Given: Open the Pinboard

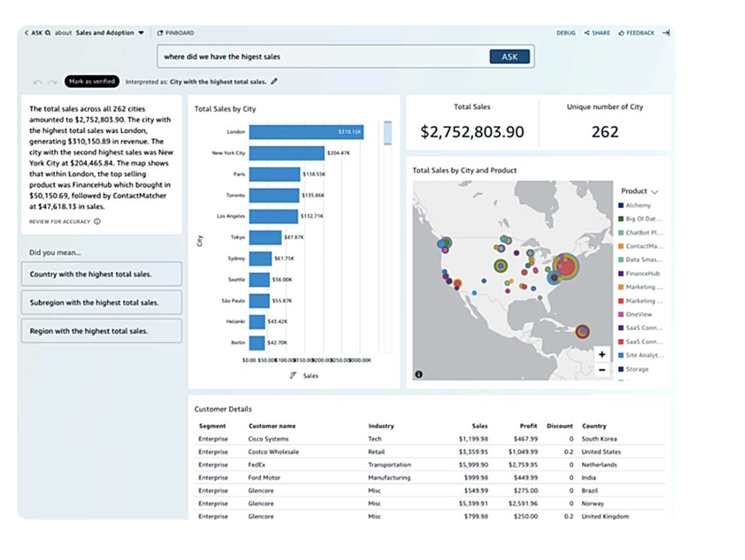Looking at the screenshot, I should tap(176, 33).
